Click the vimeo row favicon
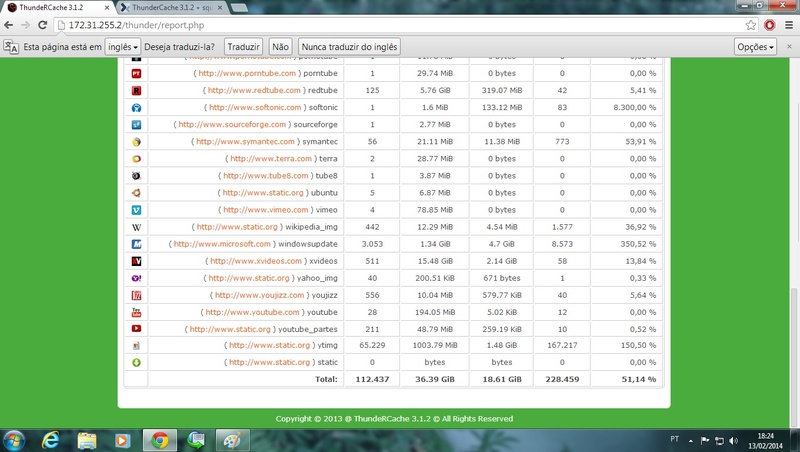The width and height of the screenshot is (800, 452). [136, 210]
